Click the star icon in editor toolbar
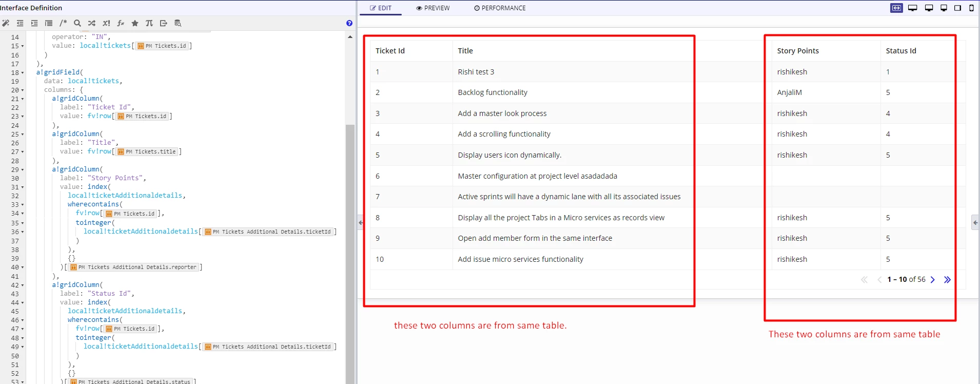Screen dimensions: 980x384 coord(135,23)
